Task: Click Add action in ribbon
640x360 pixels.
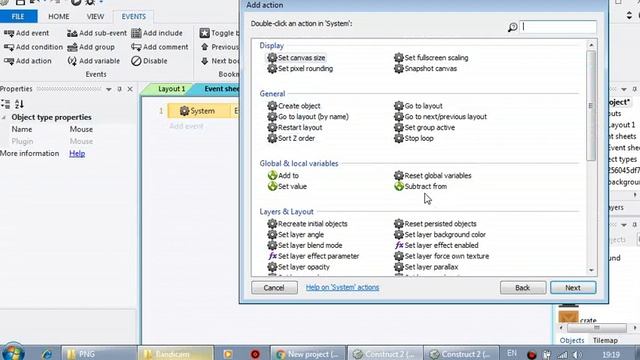Action: point(27,61)
